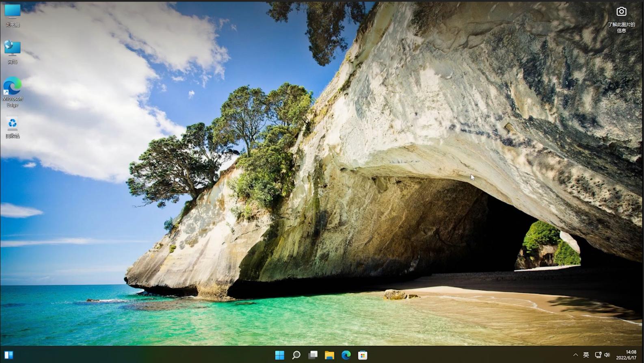Click the 'Microsoft Edge' text label on desktop

click(12, 102)
